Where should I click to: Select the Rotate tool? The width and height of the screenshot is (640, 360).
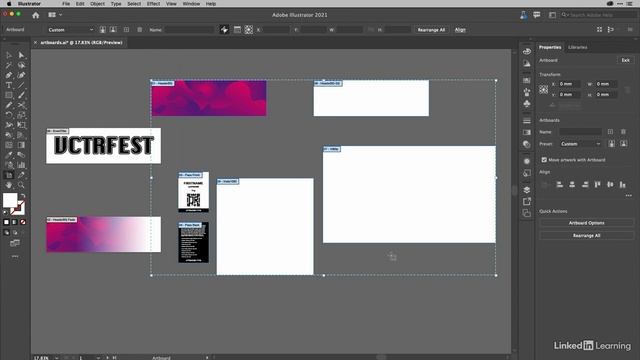tap(9, 115)
